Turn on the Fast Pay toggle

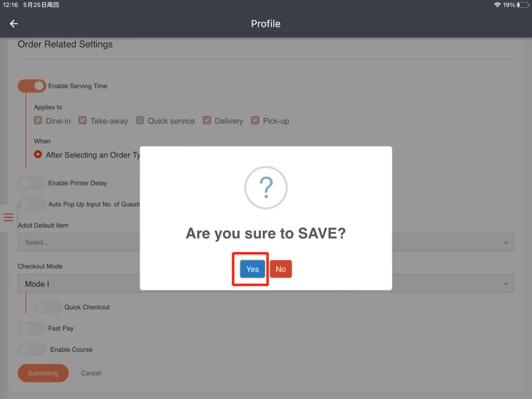32,328
